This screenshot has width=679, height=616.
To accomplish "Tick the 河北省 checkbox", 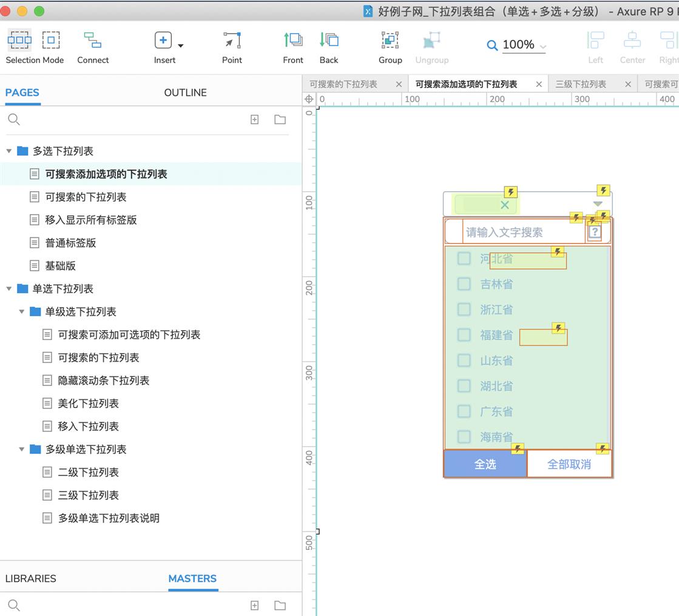I will pos(464,259).
